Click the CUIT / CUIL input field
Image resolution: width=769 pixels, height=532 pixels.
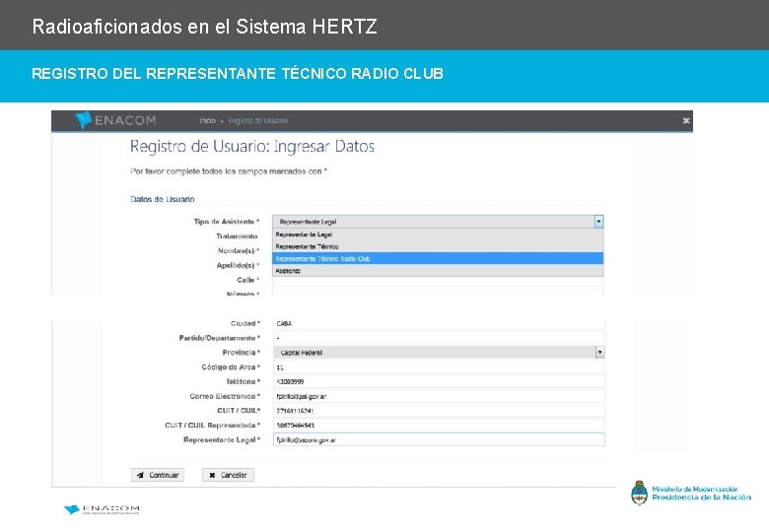pyautogui.click(x=439, y=411)
